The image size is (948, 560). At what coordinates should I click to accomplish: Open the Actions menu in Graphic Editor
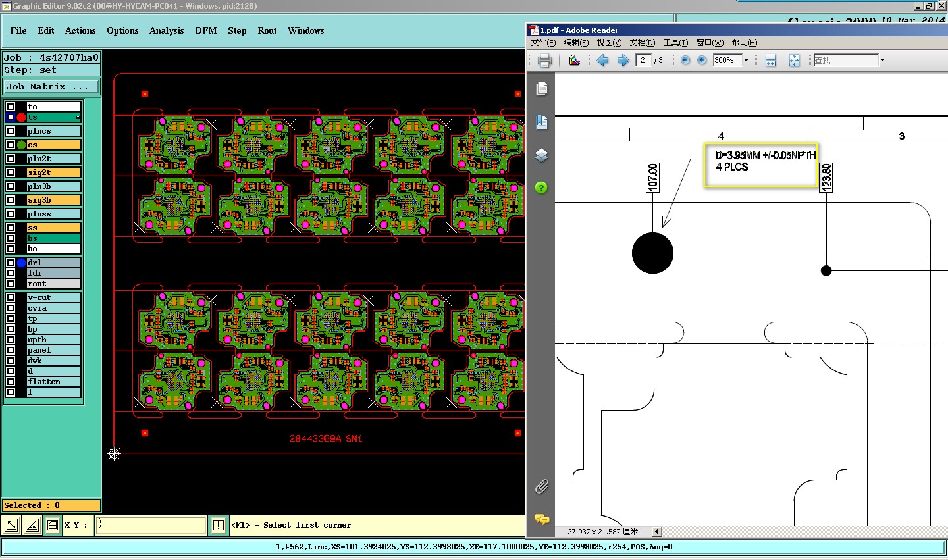click(80, 30)
